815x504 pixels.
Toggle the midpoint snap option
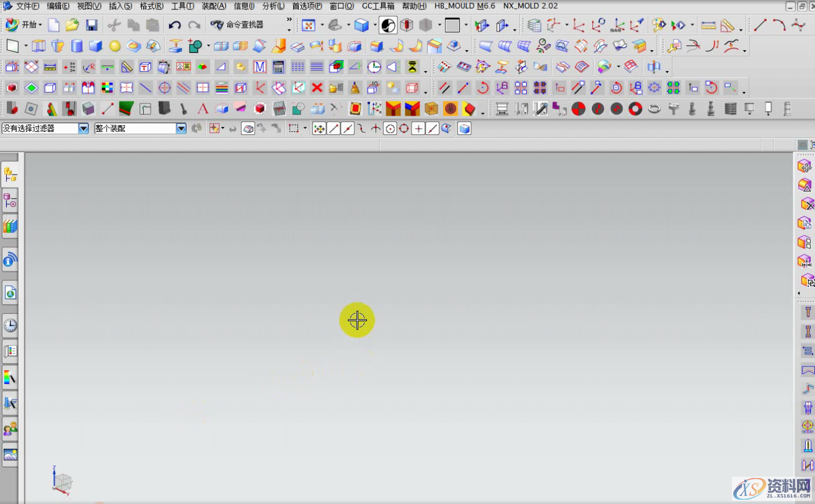(348, 129)
